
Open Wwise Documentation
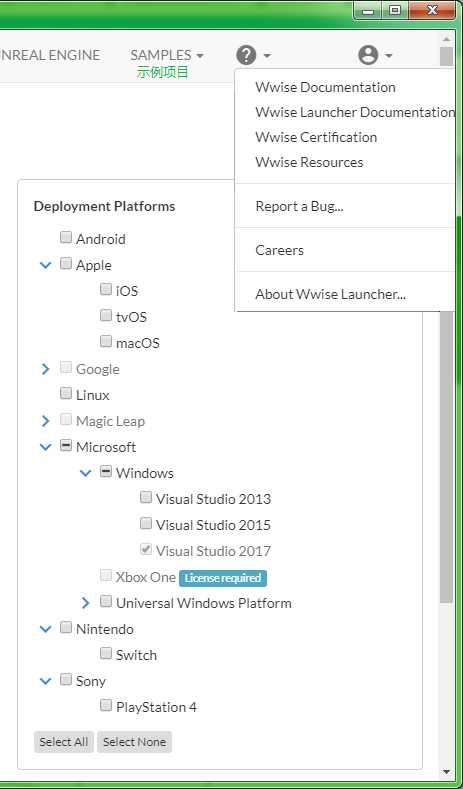click(325, 87)
